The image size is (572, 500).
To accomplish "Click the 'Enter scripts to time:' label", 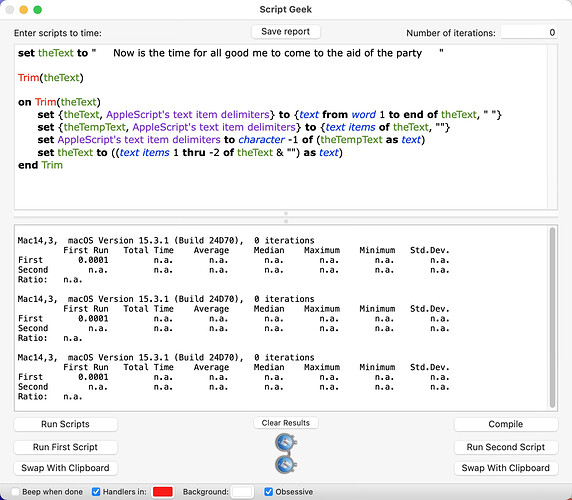I will click(x=58, y=33).
